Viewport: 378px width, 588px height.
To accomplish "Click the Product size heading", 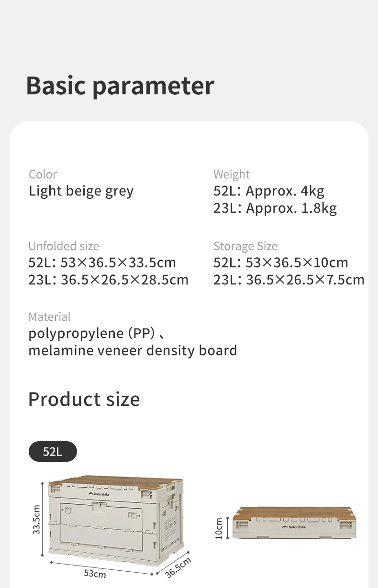I will coord(84,399).
